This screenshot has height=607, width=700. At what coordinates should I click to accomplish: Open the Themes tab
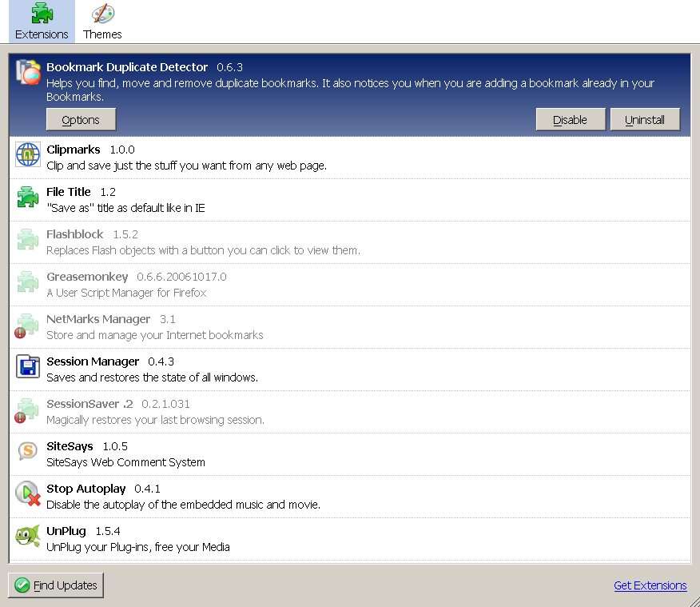(x=102, y=22)
